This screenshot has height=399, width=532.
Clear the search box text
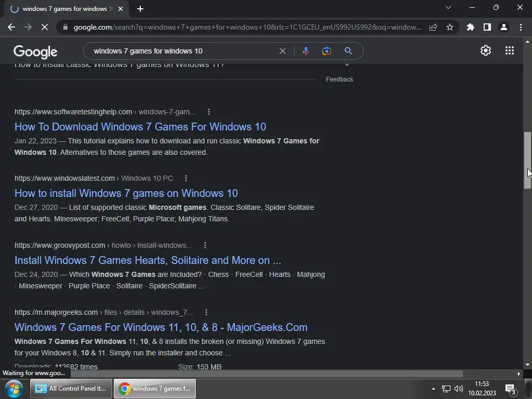coord(283,51)
